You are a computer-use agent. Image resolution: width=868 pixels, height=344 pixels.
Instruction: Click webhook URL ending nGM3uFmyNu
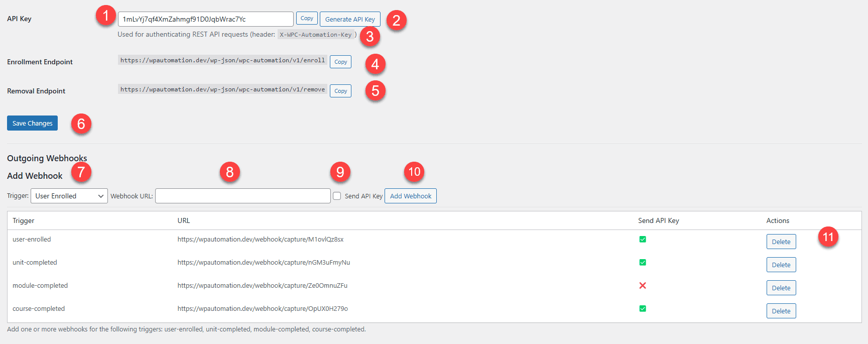[264, 263]
